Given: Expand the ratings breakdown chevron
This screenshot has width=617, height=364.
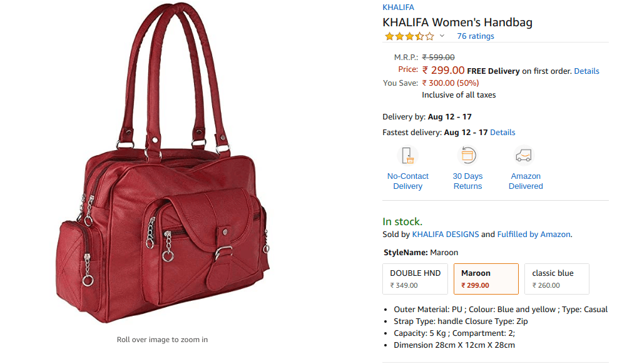Looking at the screenshot, I should [x=442, y=36].
